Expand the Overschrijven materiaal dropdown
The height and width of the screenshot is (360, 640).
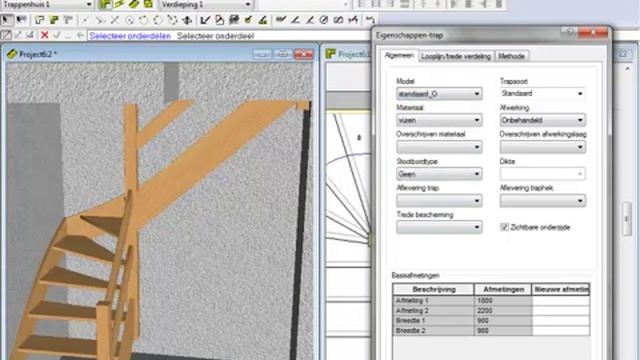click(439, 147)
